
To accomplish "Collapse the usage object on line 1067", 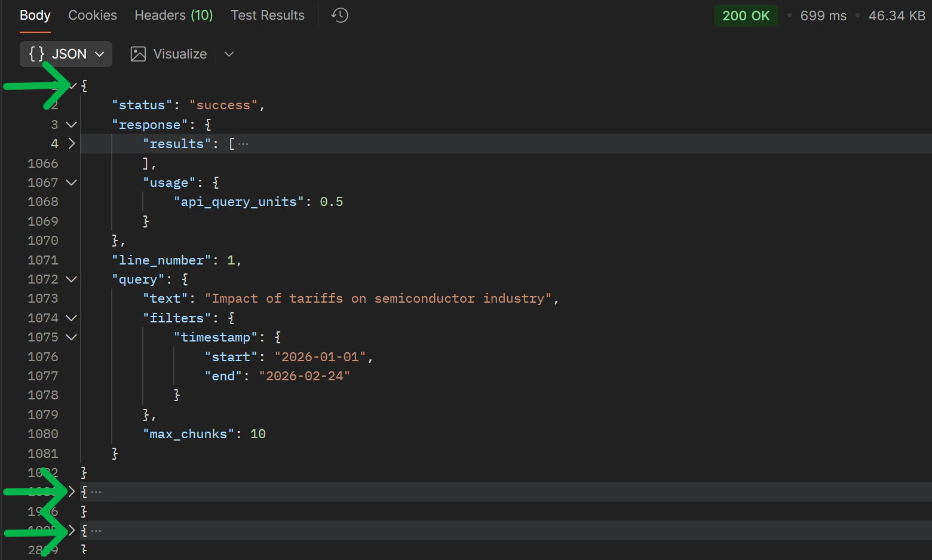I will [x=71, y=182].
